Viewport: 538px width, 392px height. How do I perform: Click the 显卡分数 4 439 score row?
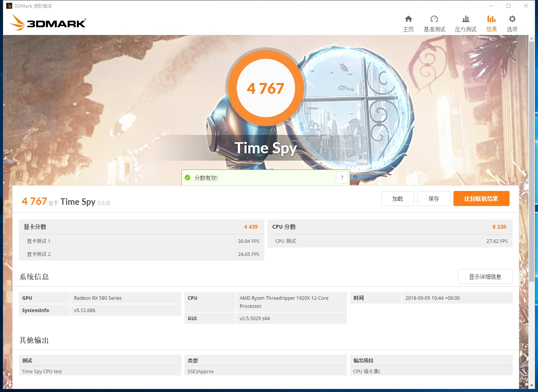(141, 227)
